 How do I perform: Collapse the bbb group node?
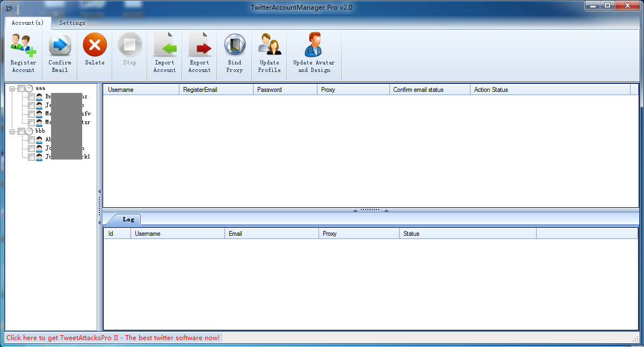tap(12, 132)
